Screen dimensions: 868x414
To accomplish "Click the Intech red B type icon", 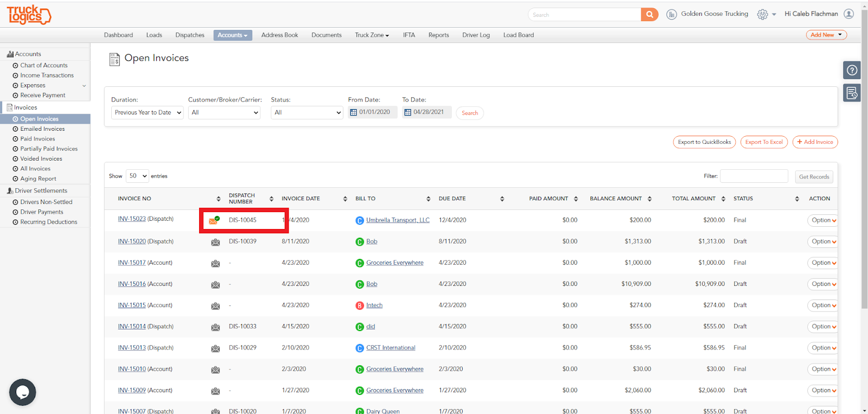I will [360, 305].
